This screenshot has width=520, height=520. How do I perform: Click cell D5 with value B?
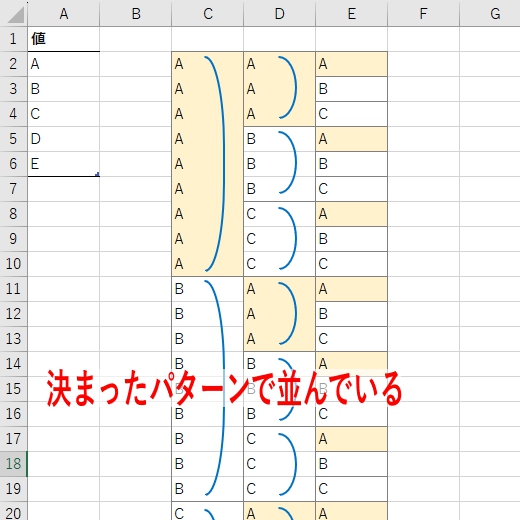pos(280,139)
